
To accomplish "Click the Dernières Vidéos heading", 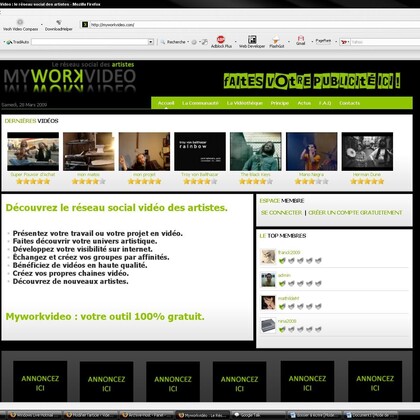I will click(x=31, y=121).
